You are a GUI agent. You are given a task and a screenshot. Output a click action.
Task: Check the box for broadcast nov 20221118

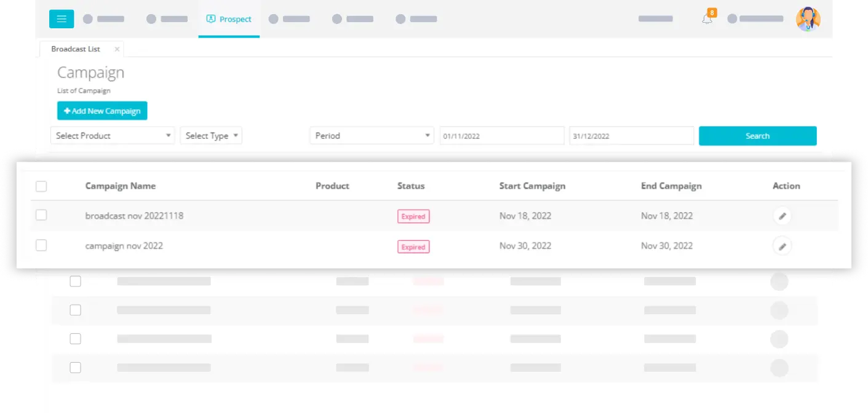click(41, 215)
